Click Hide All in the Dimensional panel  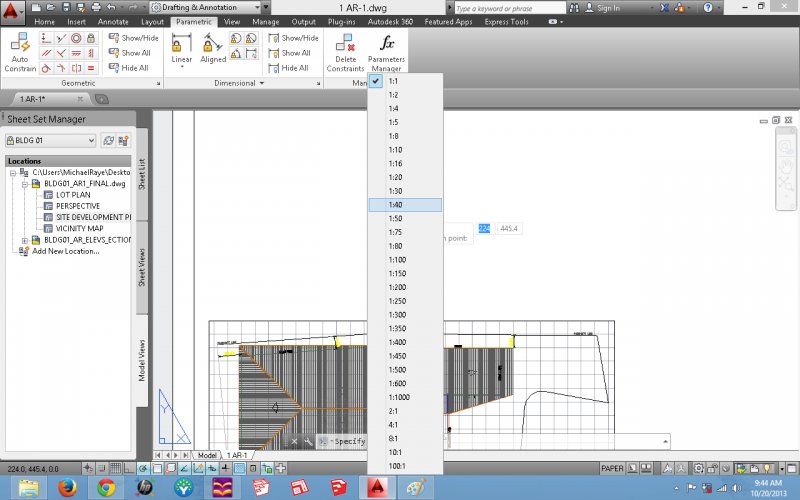294,68
